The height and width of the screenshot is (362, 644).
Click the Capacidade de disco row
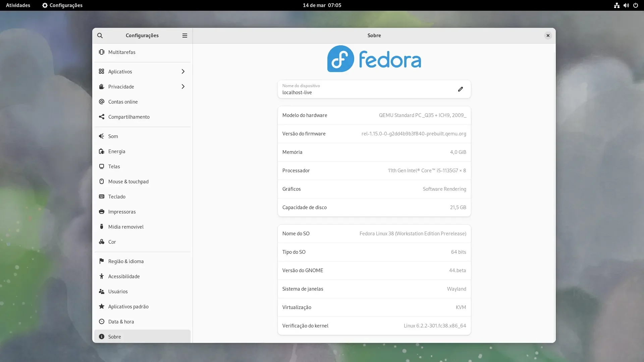click(374, 207)
